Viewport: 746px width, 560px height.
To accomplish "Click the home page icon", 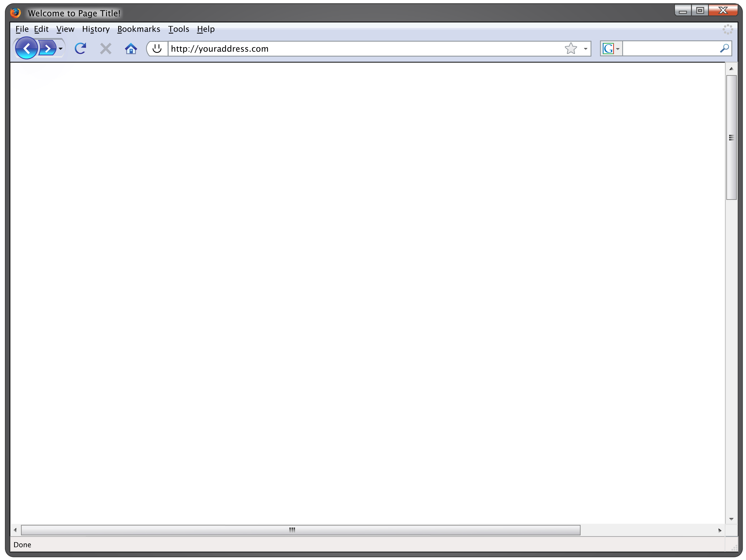I will click(x=130, y=48).
